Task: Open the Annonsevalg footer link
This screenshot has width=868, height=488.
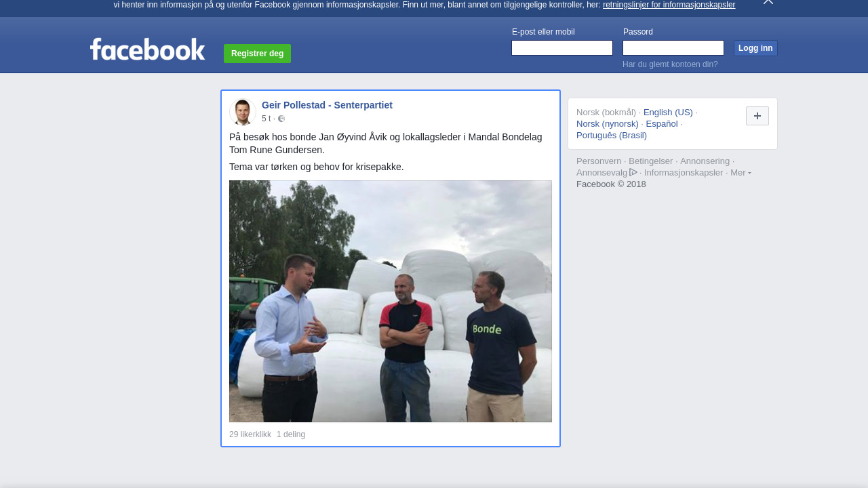Action: tap(601, 173)
